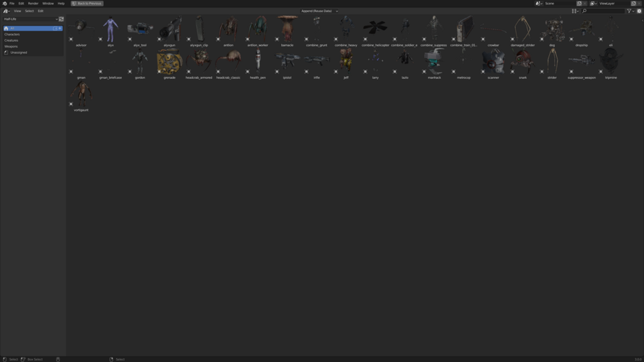This screenshot has width=644, height=362.
Task: Select the snark asset
Action: tap(522, 63)
